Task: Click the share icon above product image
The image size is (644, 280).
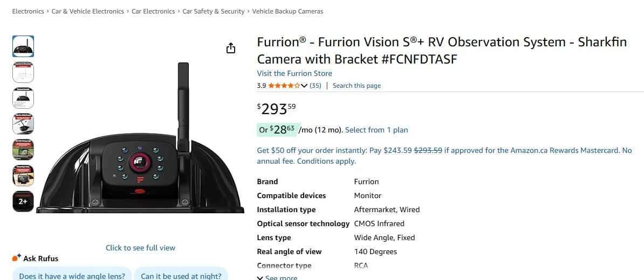Action: point(231,48)
